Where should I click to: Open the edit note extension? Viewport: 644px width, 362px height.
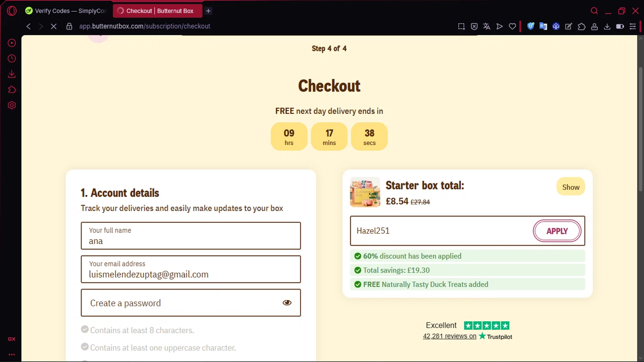click(568, 26)
